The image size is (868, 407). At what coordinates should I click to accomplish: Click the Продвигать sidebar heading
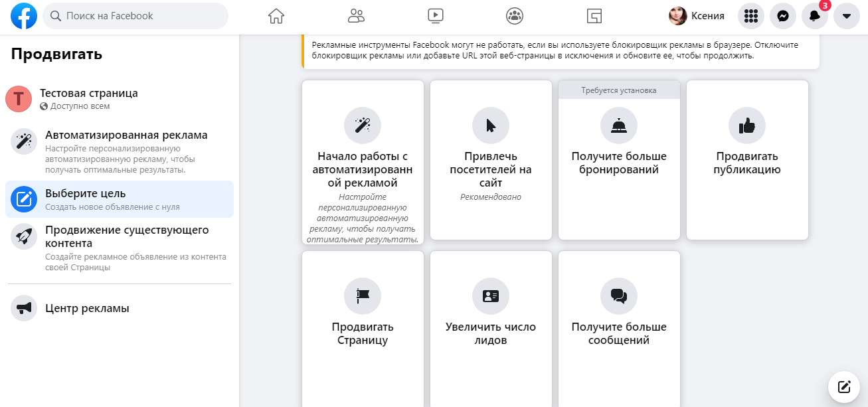[56, 54]
